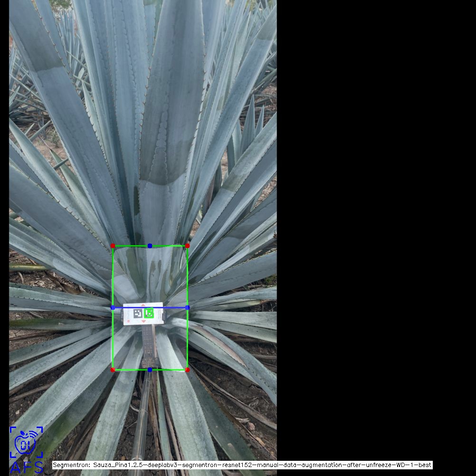Click the small green detection box on card
The height and width of the screenshot is (476, 476).
tap(149, 313)
